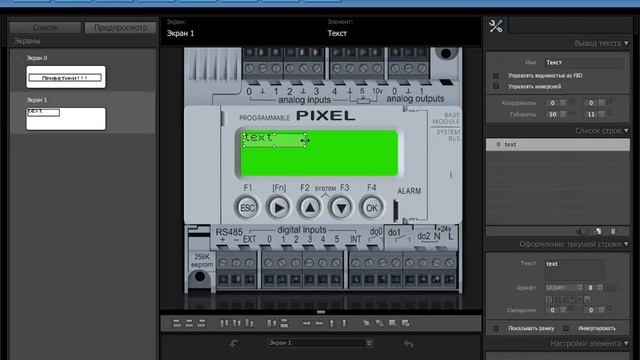Enable the Инвертировать checkbox
The height and width of the screenshot is (360, 640).
pyautogui.click(x=566, y=328)
